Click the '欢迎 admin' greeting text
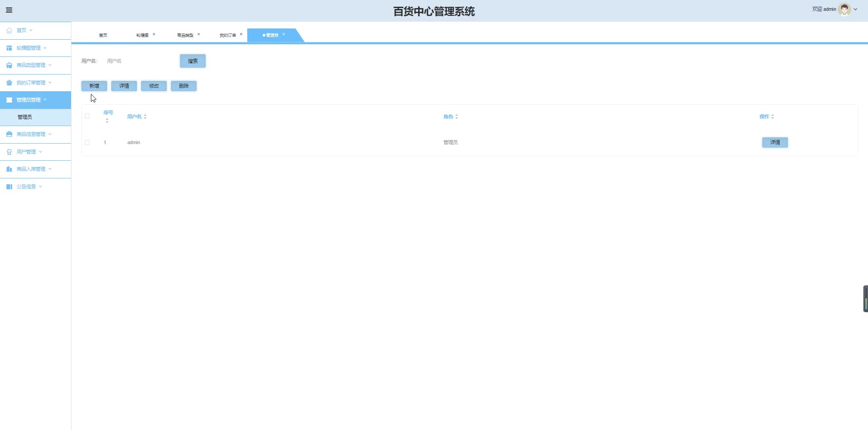 (x=824, y=9)
